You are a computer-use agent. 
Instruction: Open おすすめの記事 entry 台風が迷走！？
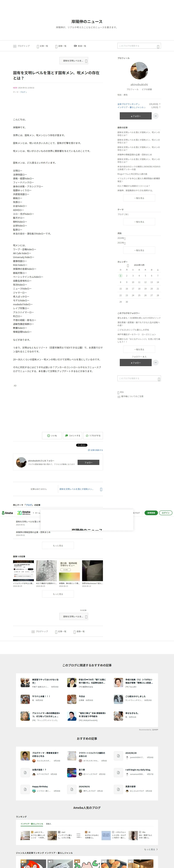coord(40,772)
